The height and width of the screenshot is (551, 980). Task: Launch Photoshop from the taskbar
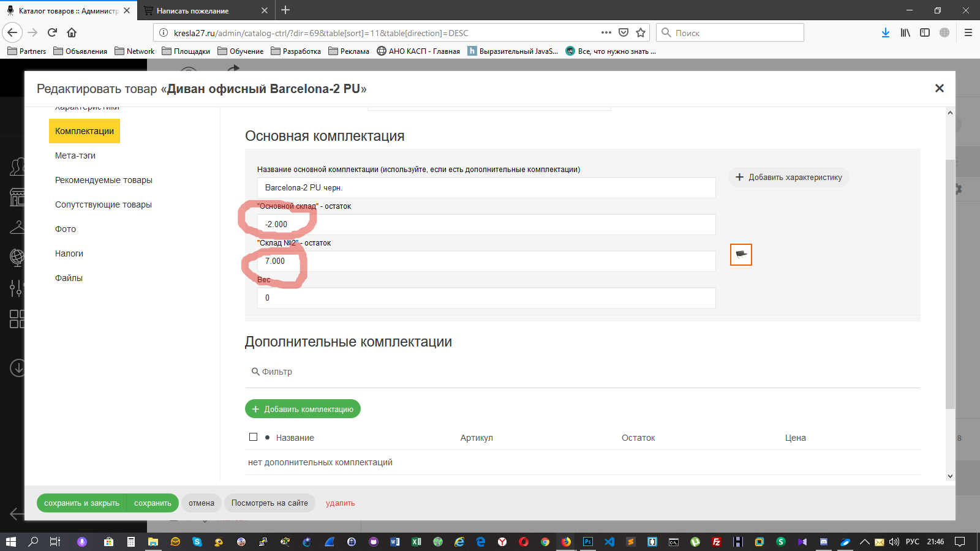(x=587, y=542)
